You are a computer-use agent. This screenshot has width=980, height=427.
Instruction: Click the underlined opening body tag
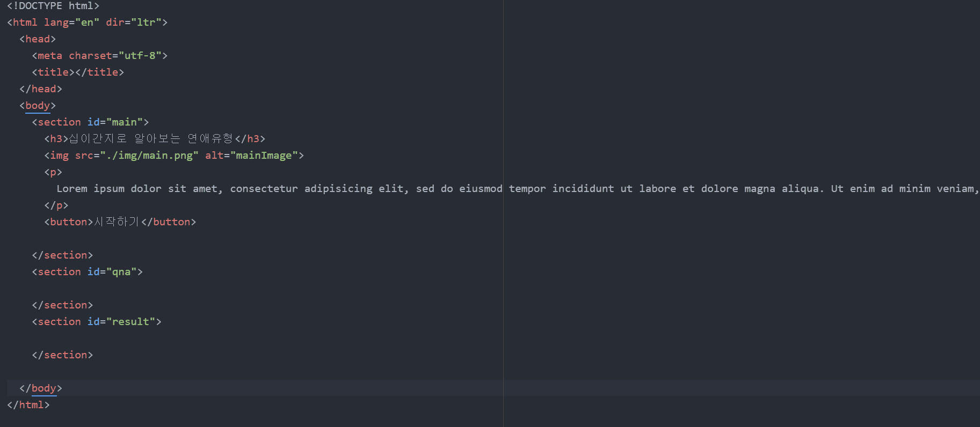click(38, 106)
